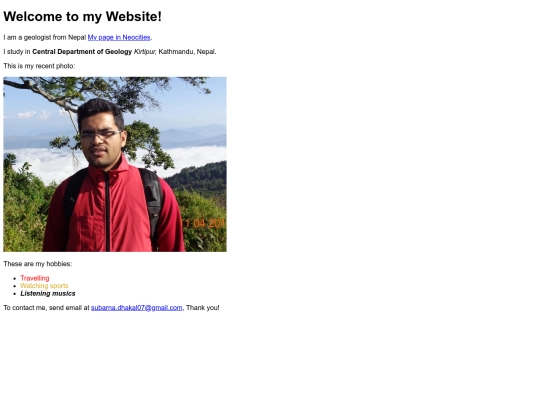Click the I study in text
This screenshot has width=540, height=405.
click(17, 52)
